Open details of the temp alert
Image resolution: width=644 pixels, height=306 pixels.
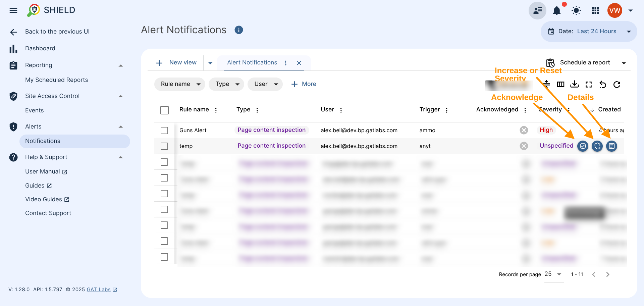612,146
